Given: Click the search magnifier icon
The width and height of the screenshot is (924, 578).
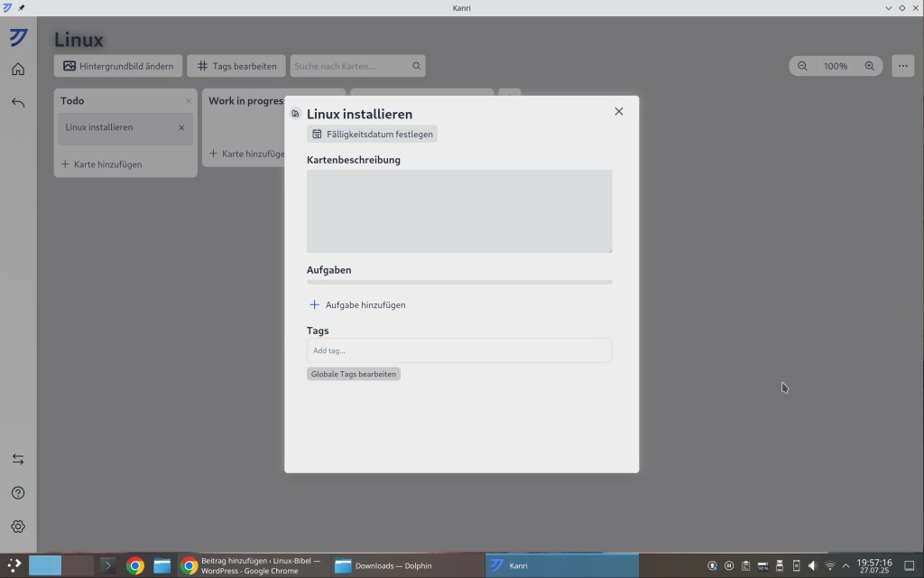Looking at the screenshot, I should [x=416, y=66].
